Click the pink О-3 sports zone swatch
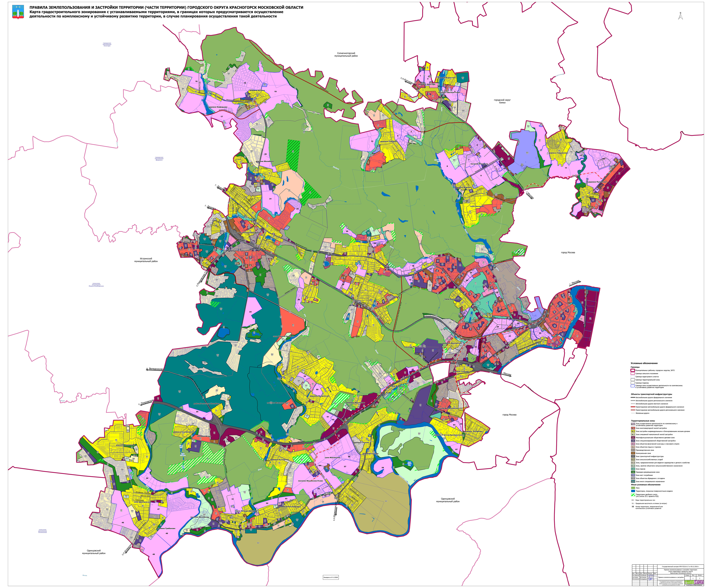 tap(633, 444)
